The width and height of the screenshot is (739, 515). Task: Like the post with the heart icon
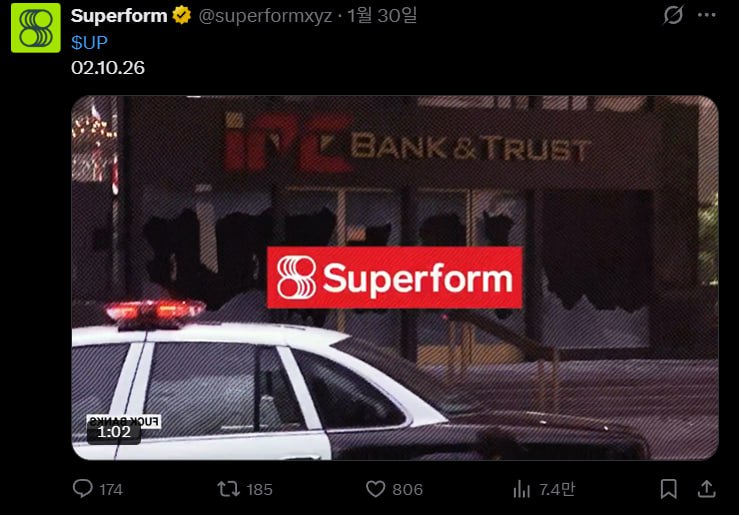click(x=376, y=489)
